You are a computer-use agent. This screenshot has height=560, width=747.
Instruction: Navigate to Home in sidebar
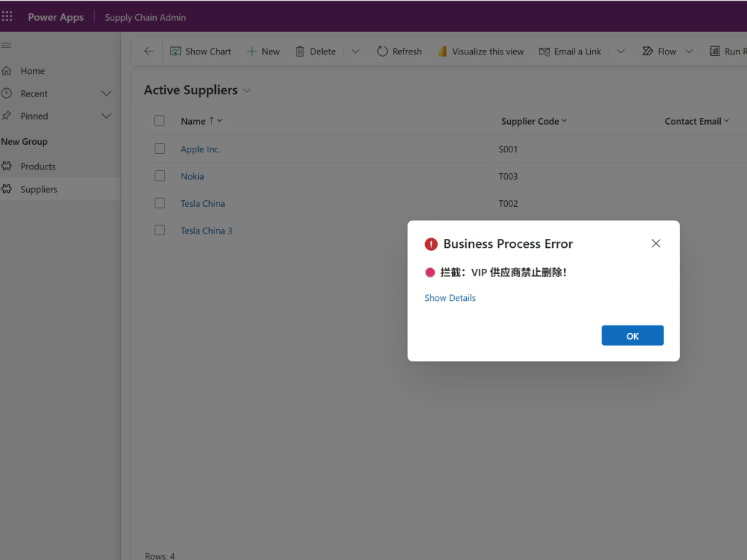(32, 71)
